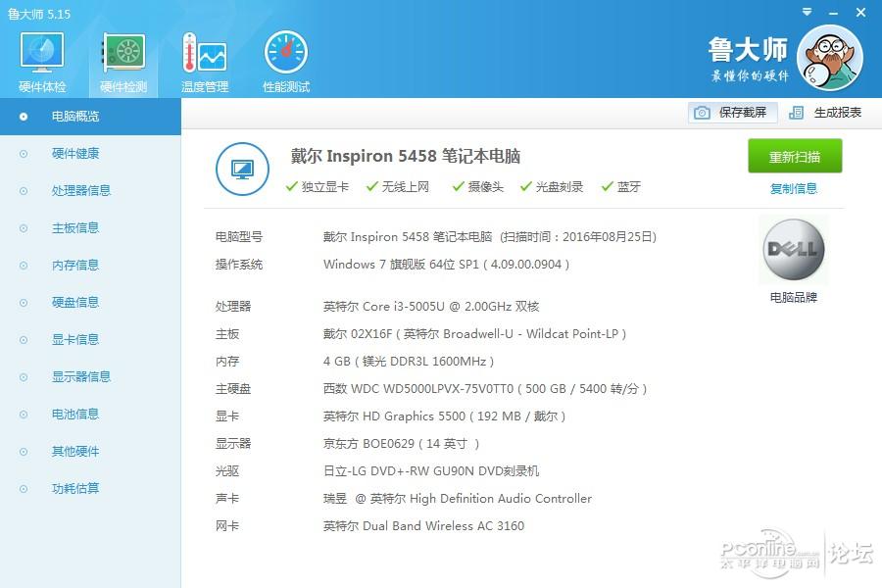Select the 硬件检测 hardware detection icon
882x588 pixels.
tap(123, 52)
